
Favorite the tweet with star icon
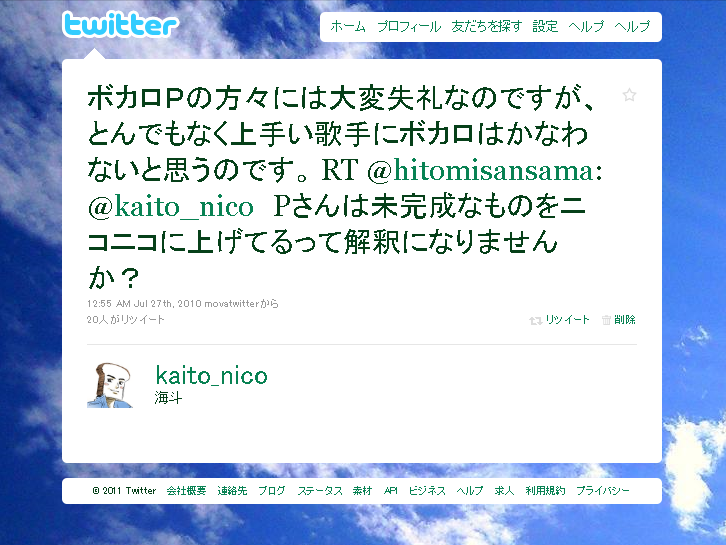[x=629, y=95]
